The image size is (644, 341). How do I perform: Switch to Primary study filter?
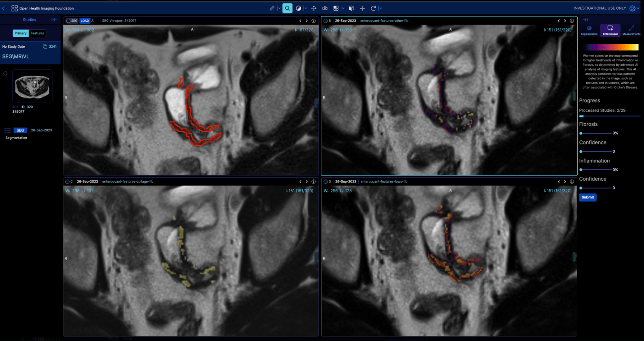(x=21, y=33)
